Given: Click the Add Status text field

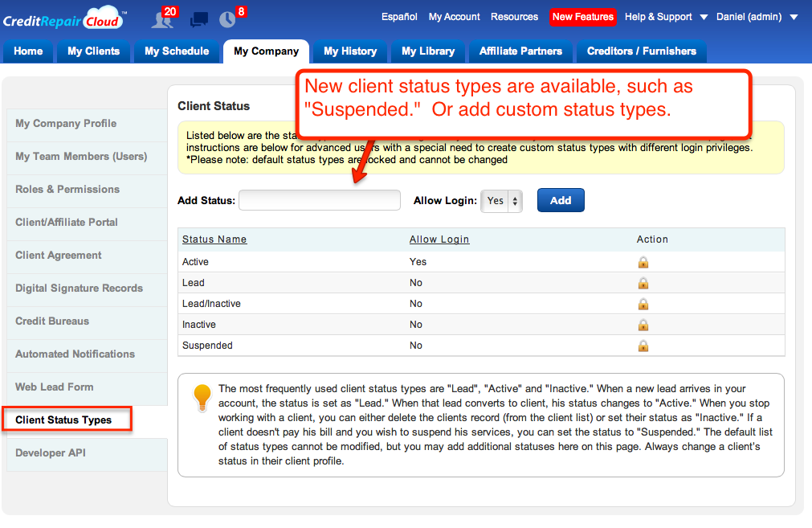Looking at the screenshot, I should coord(320,201).
